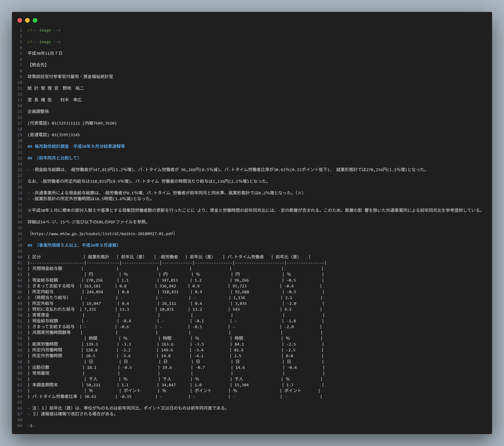Click the date 平成30年11月7日
This screenshot has width=504, height=446.
click(x=45, y=53)
